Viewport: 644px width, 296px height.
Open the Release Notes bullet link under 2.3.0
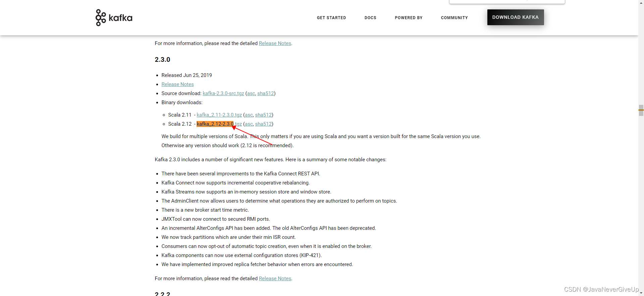177,84
